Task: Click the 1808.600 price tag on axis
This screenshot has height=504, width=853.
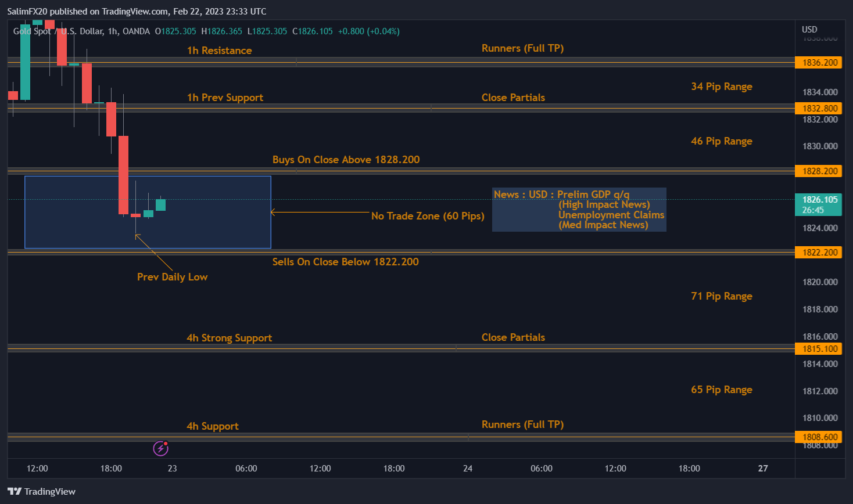Action: click(819, 437)
